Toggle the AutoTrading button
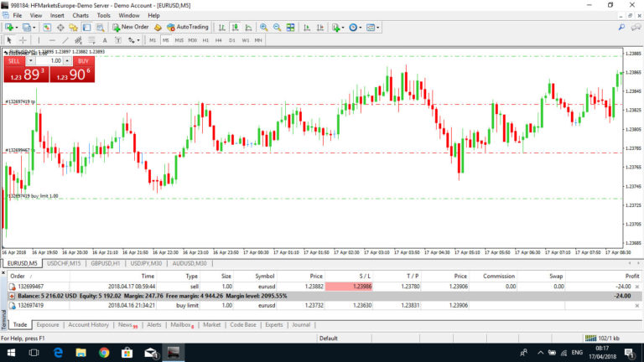This screenshot has width=644, height=362. (x=188, y=27)
